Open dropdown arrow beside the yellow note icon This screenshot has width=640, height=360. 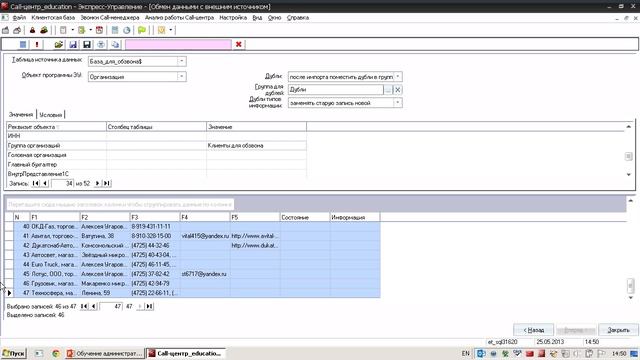point(171,30)
